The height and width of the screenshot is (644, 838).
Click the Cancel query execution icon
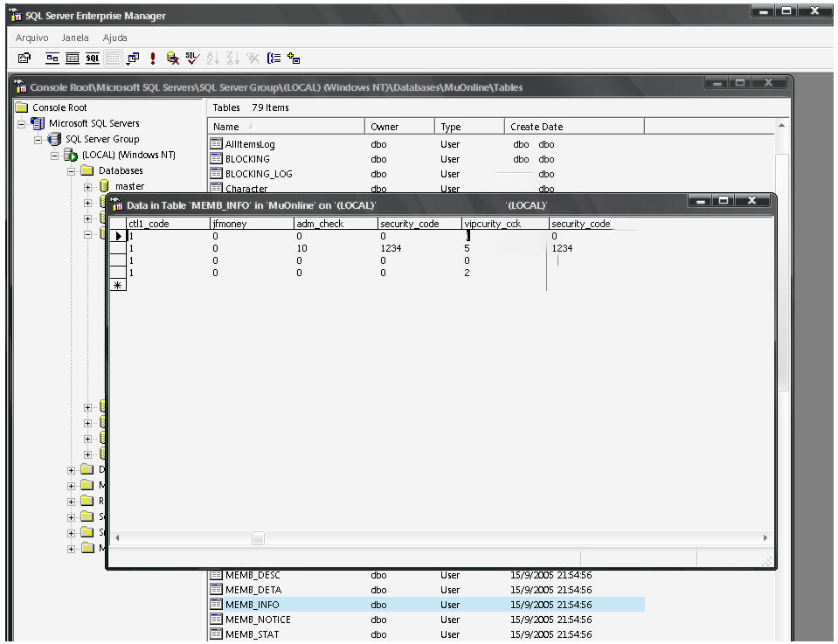coord(173,59)
